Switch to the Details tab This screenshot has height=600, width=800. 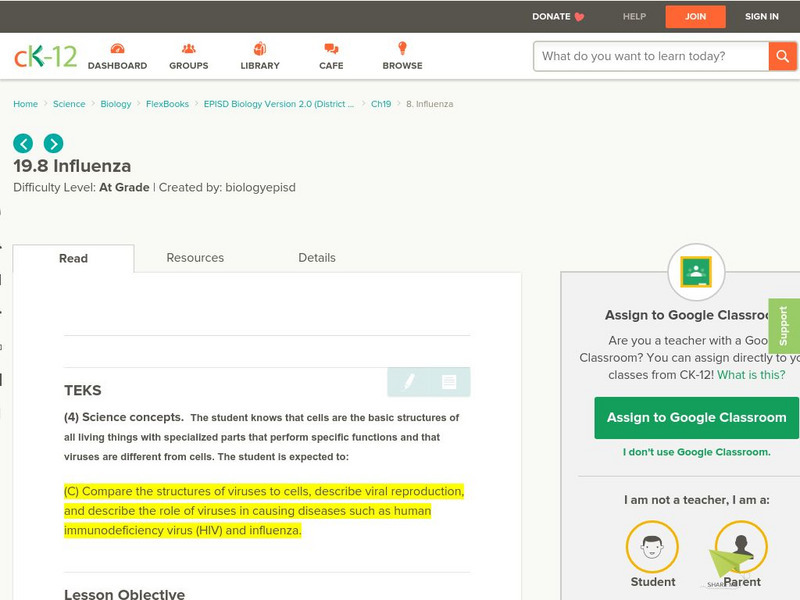(x=317, y=258)
